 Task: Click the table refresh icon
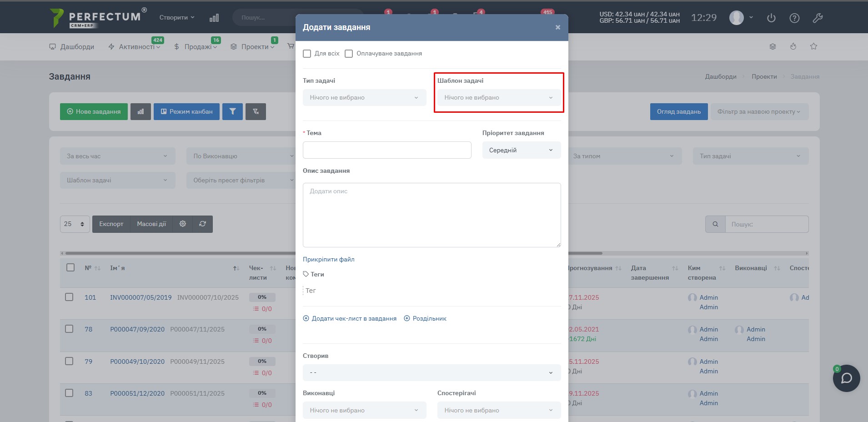[203, 224]
